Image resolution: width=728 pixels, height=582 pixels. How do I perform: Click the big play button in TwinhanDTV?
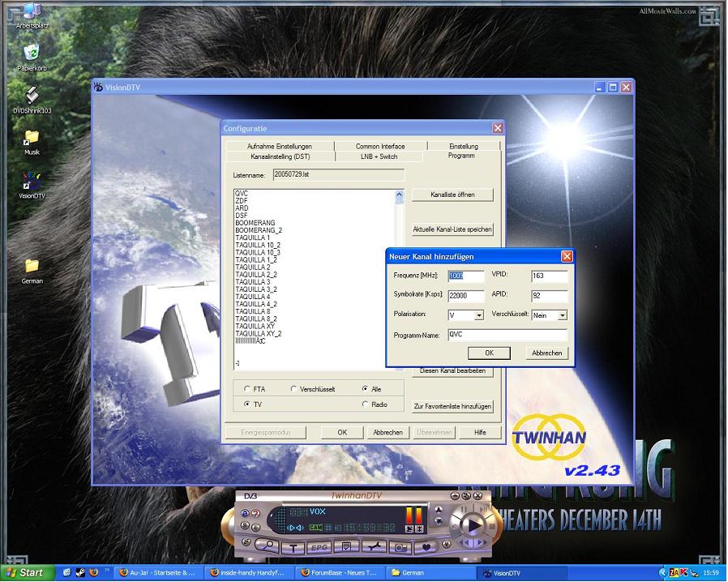tap(473, 526)
